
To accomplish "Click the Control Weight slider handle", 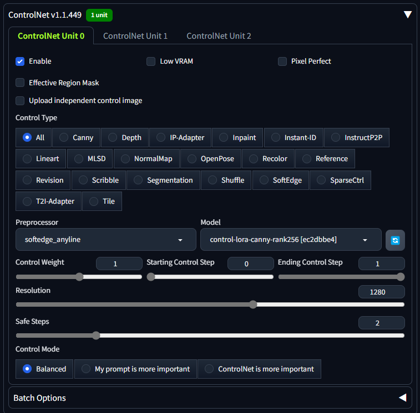I will (x=79, y=277).
